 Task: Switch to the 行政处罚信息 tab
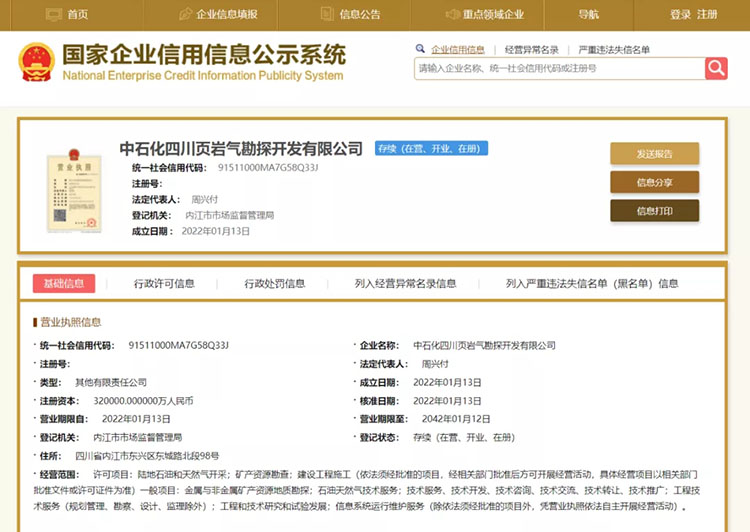click(x=275, y=284)
